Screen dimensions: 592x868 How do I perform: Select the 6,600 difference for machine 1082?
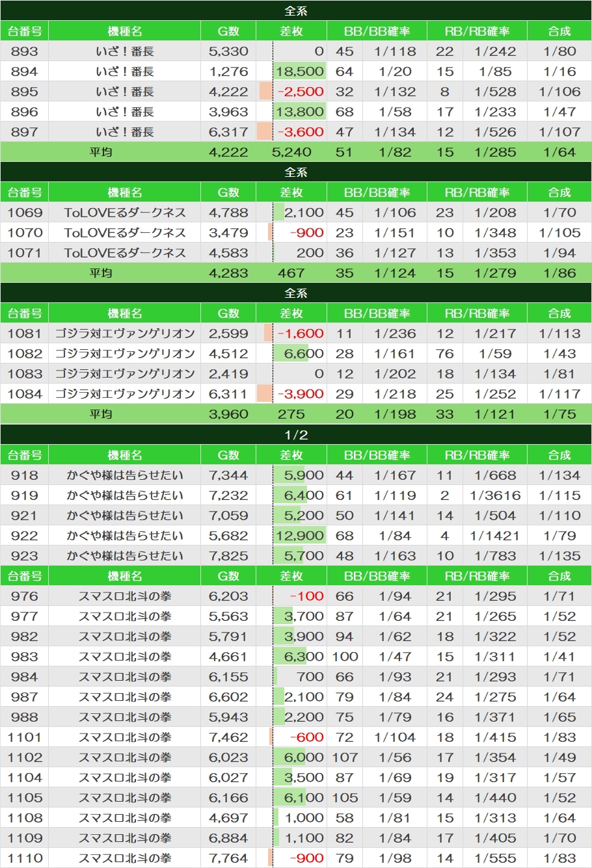point(304,354)
